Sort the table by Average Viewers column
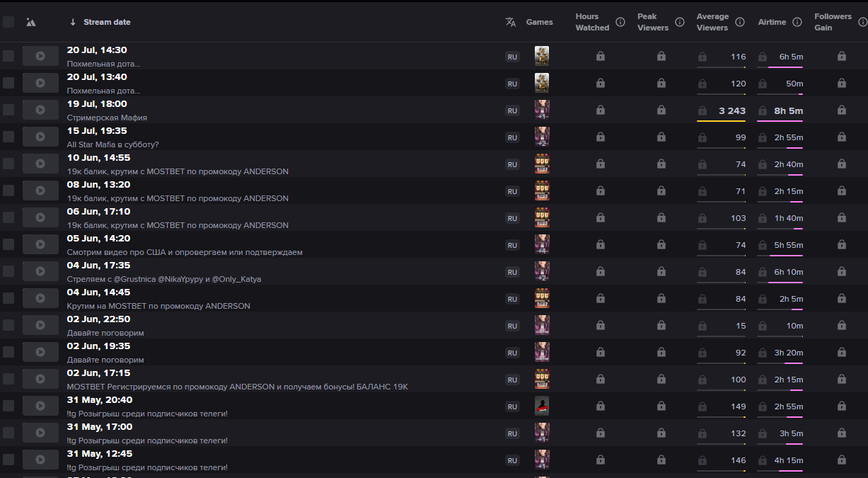This screenshot has width=868, height=478. pos(712,22)
